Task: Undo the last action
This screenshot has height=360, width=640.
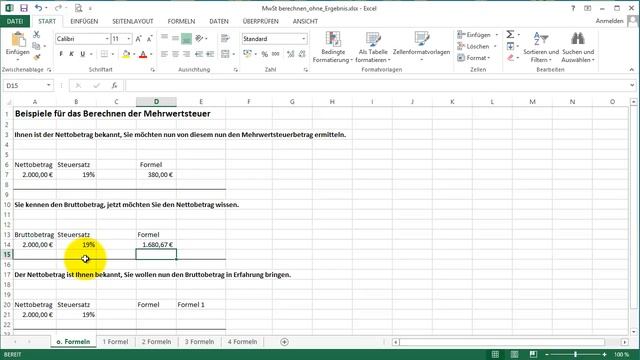Action: coord(38,8)
